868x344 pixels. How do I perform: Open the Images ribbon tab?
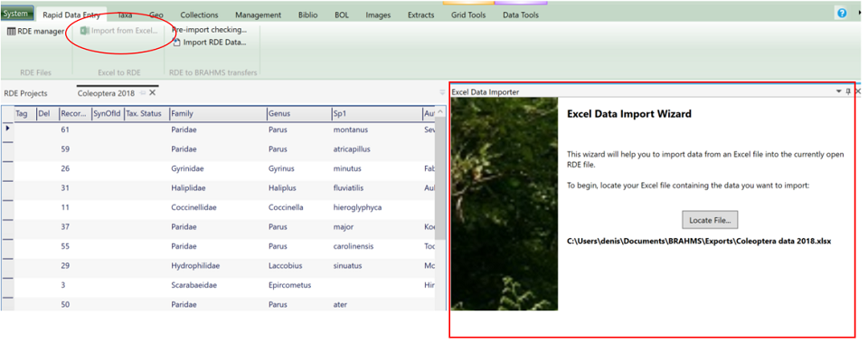[x=378, y=15]
